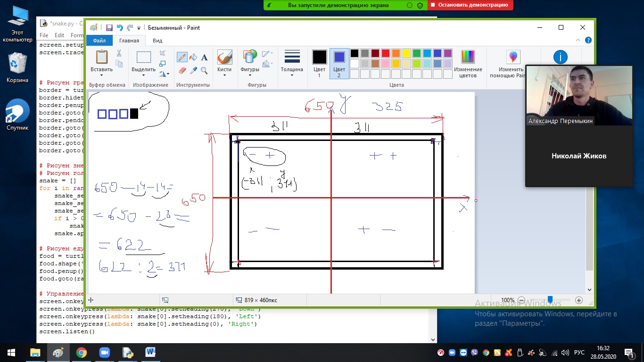The height and width of the screenshot is (362, 644).
Task: Switch to the Вид ribbon tab
Action: pos(157,41)
